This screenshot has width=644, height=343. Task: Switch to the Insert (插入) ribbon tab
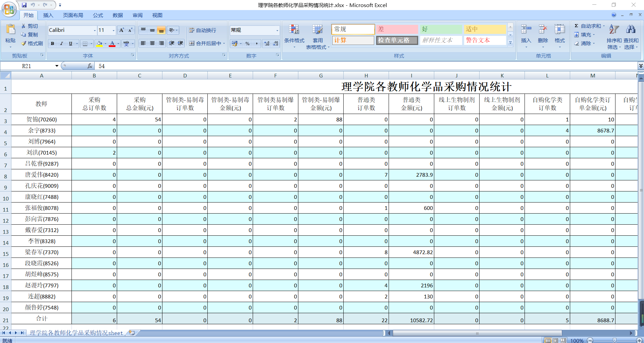tap(48, 15)
